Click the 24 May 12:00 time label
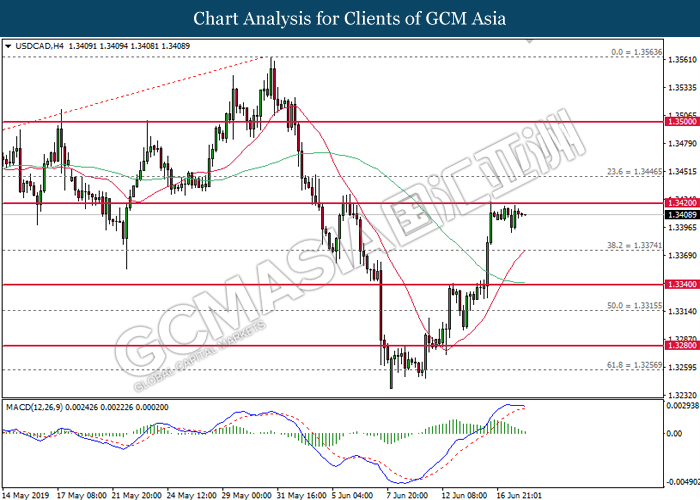The width and height of the screenshot is (700, 500). pyautogui.click(x=192, y=495)
